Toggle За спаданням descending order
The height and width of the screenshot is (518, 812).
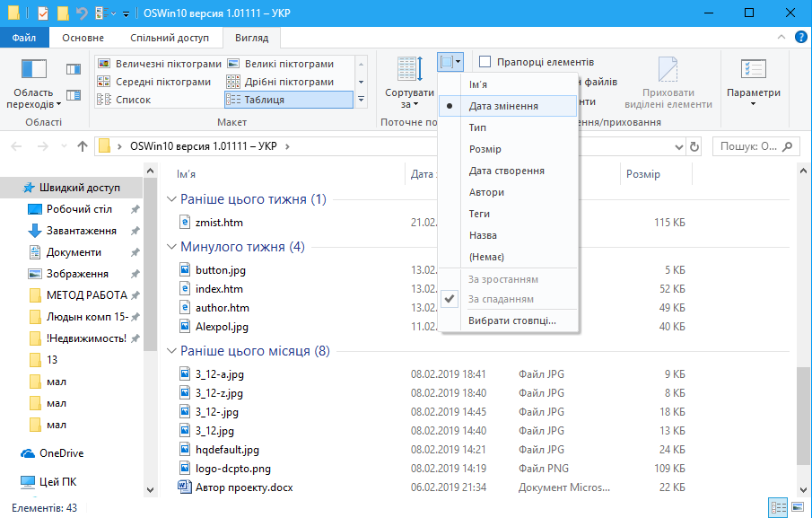pos(508,299)
